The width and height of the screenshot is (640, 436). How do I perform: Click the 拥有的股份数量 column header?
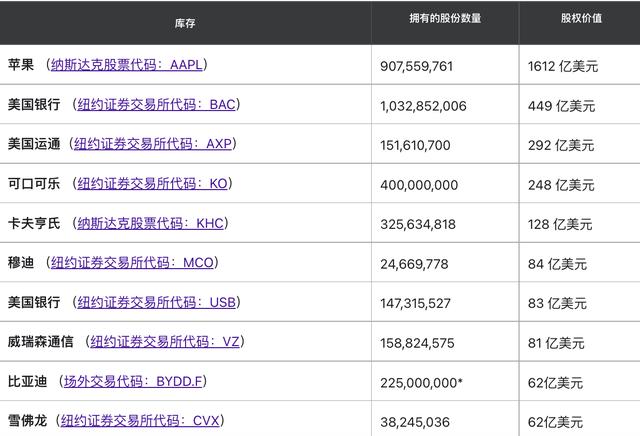445,18
